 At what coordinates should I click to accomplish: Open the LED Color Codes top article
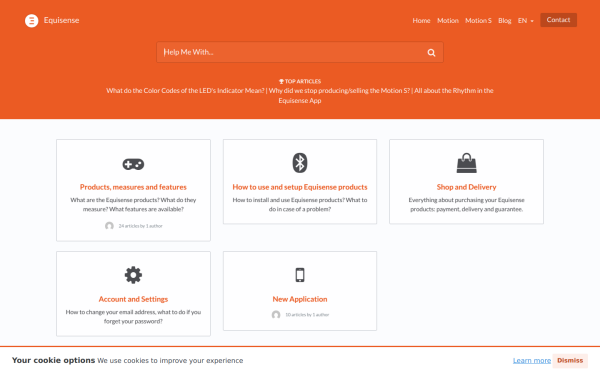point(185,91)
